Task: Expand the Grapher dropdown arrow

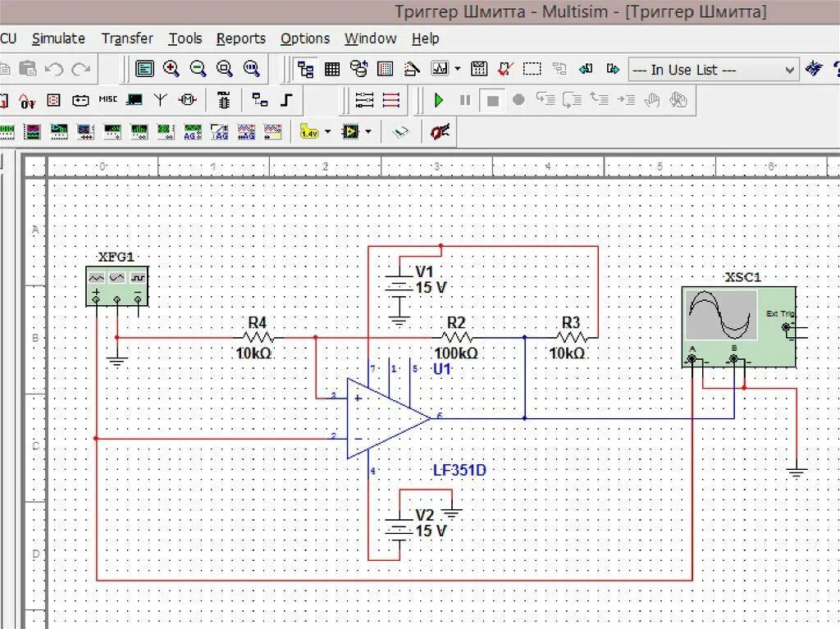Action: pos(458,69)
